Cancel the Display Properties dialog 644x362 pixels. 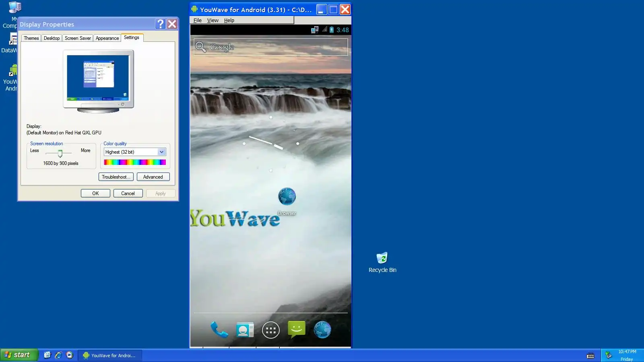pyautogui.click(x=128, y=193)
